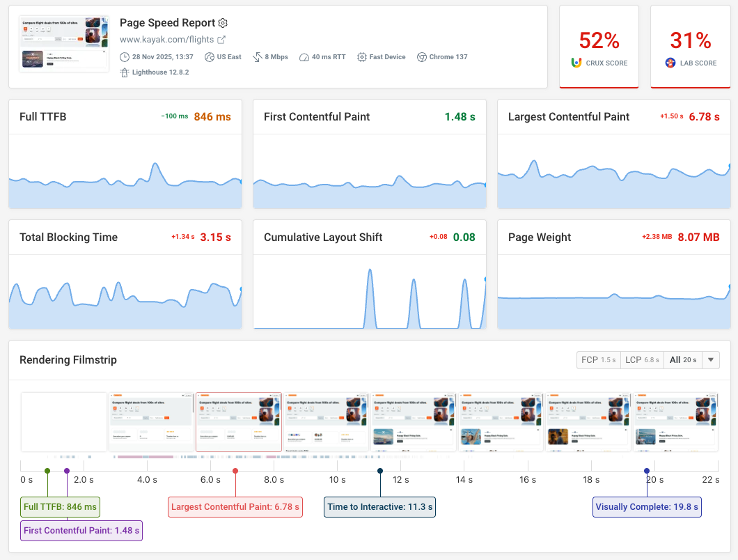Image resolution: width=738 pixels, height=560 pixels.
Task: Click the Visually Complete marker dot on timeline
Action: pyautogui.click(x=647, y=471)
